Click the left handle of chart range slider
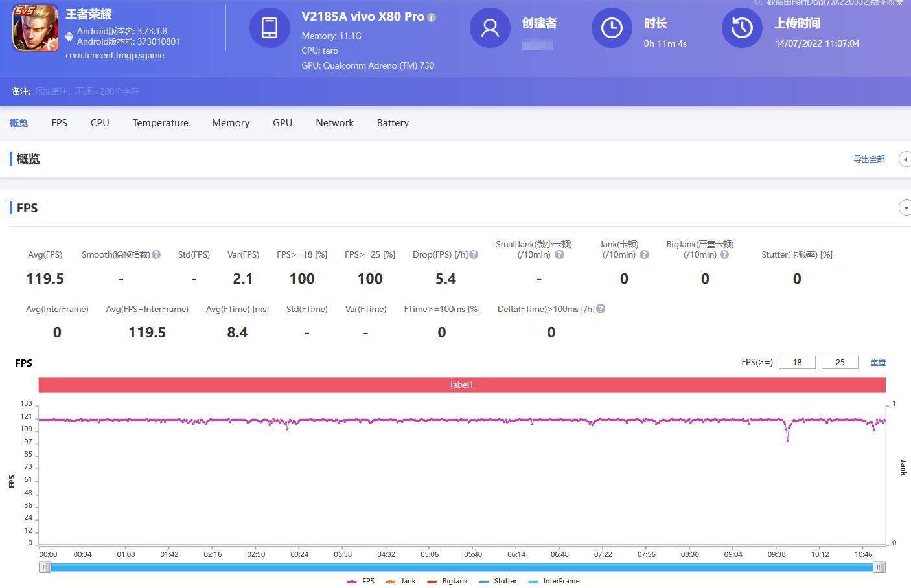The width and height of the screenshot is (911, 588). click(45, 567)
